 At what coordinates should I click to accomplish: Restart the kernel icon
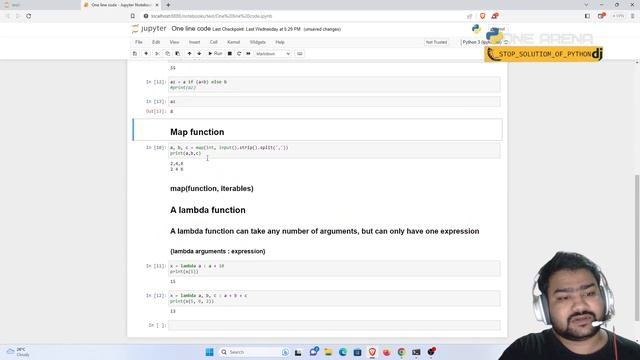coord(239,53)
